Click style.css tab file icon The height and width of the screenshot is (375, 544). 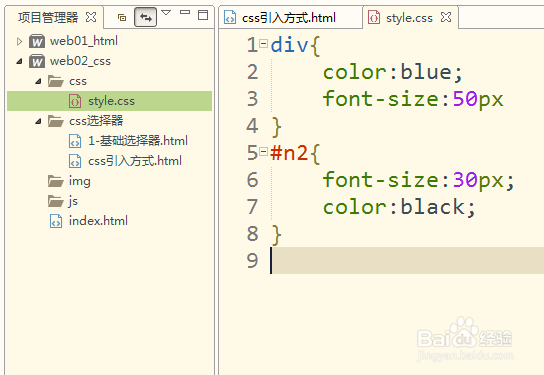(x=374, y=17)
